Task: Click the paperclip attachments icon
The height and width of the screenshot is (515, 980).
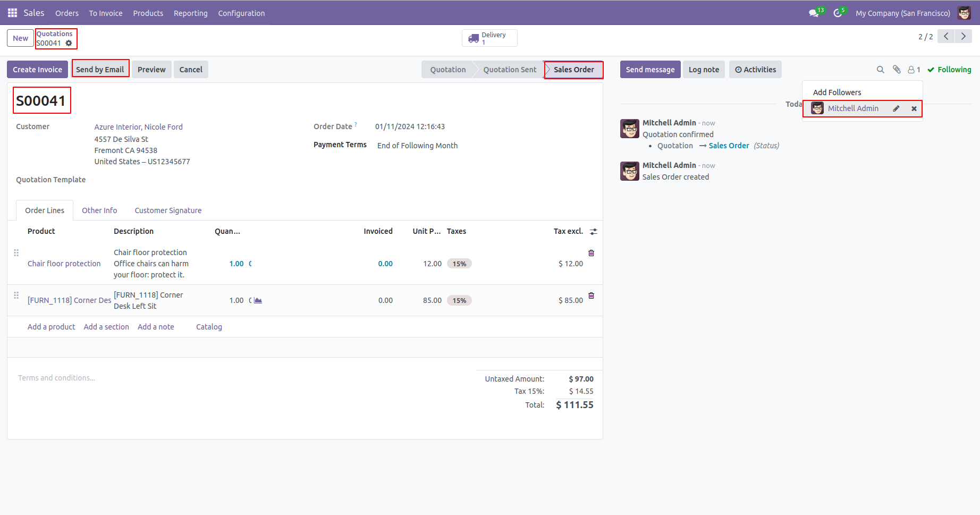Action: pos(897,70)
